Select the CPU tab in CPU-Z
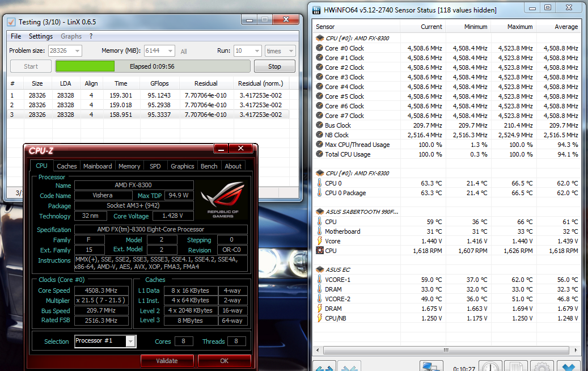This screenshot has height=371, width=588. click(41, 166)
